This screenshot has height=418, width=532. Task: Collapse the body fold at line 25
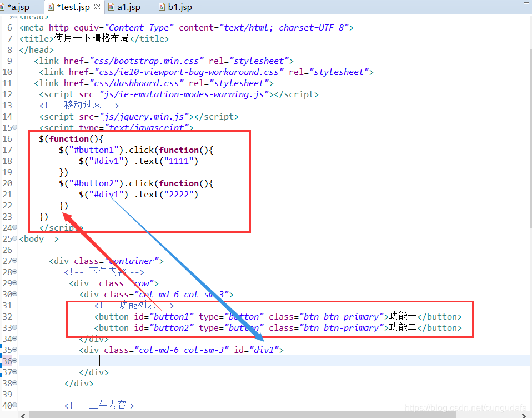pos(14,238)
